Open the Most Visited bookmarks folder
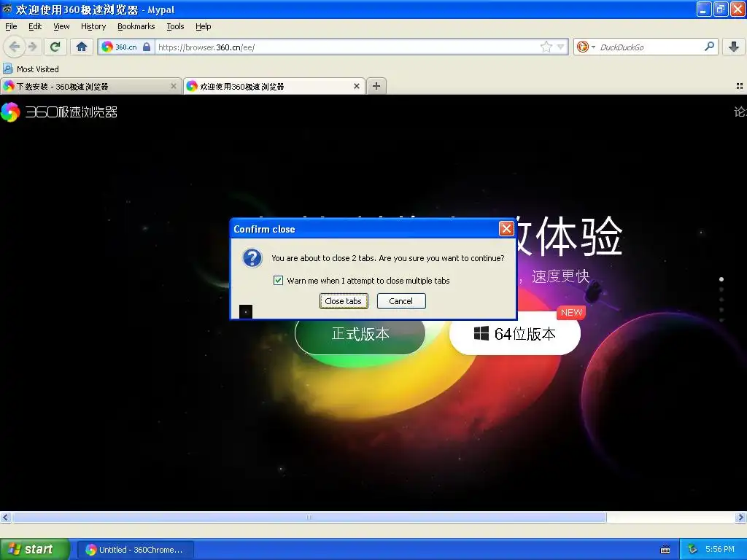 (31, 69)
